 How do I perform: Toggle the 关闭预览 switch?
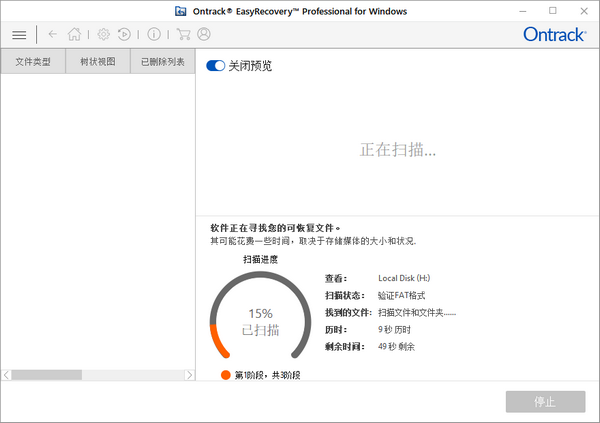click(215, 66)
